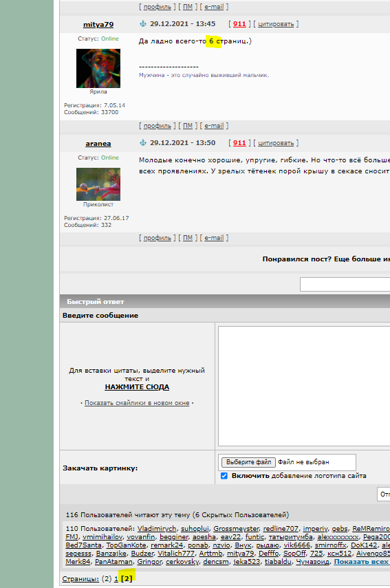Open PanAtaman in the readers list

point(113,562)
